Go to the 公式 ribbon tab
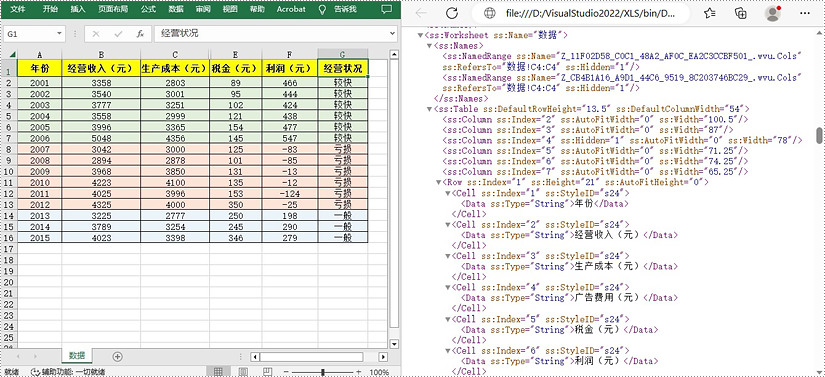 pyautogui.click(x=148, y=9)
